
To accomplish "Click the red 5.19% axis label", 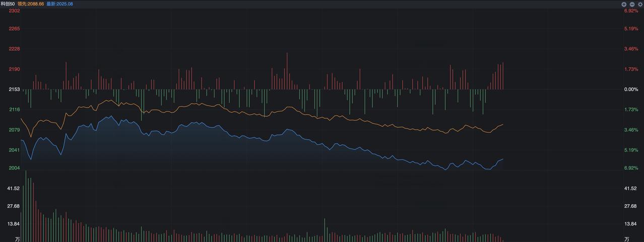I will 631,29.
